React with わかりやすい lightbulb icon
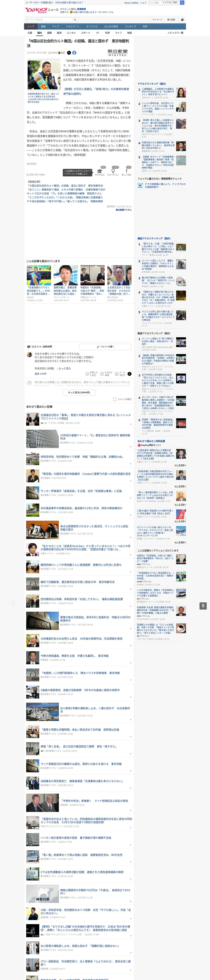 (x=113, y=171)
